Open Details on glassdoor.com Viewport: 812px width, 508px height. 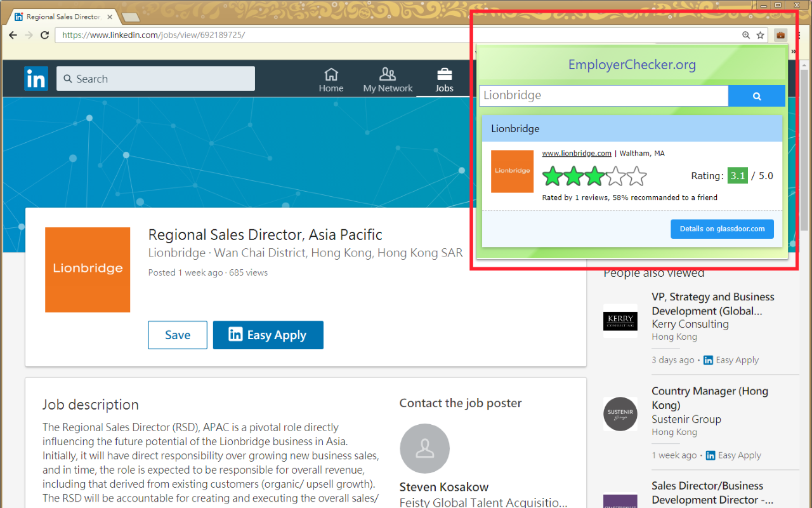(x=722, y=229)
